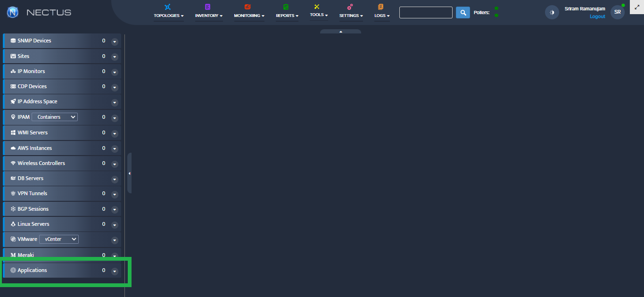Click the IP Monitors icon
Screen dimensions: 644x297
click(x=13, y=71)
